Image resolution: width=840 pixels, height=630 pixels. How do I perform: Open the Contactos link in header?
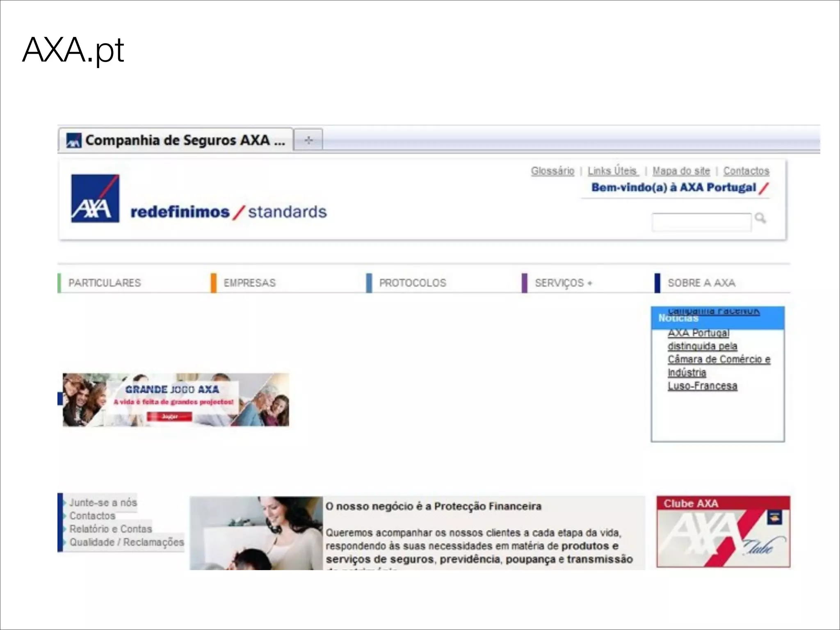tap(746, 171)
